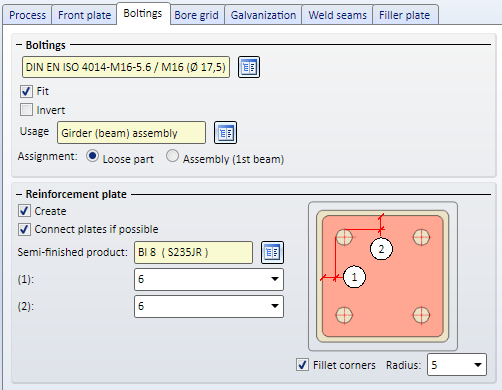Image resolution: width=502 pixels, height=390 pixels.
Task: Open the Weld seams tab
Action: [337, 15]
